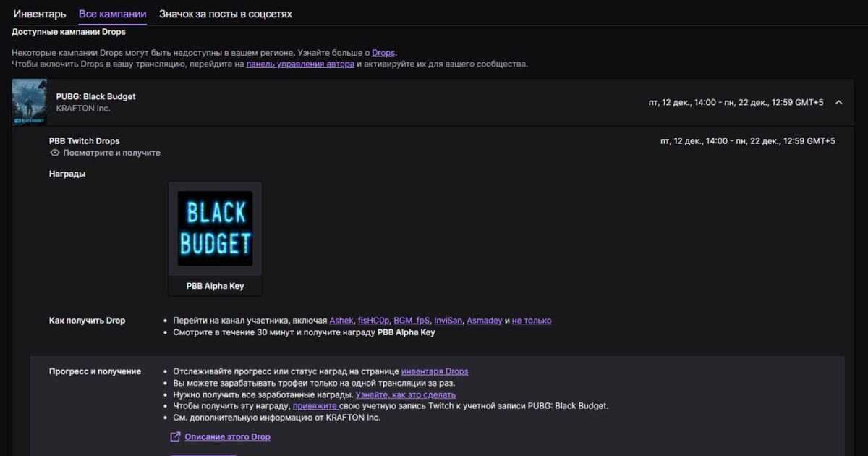Go to the InviSan channel link
The image size is (868, 456).
(448, 321)
